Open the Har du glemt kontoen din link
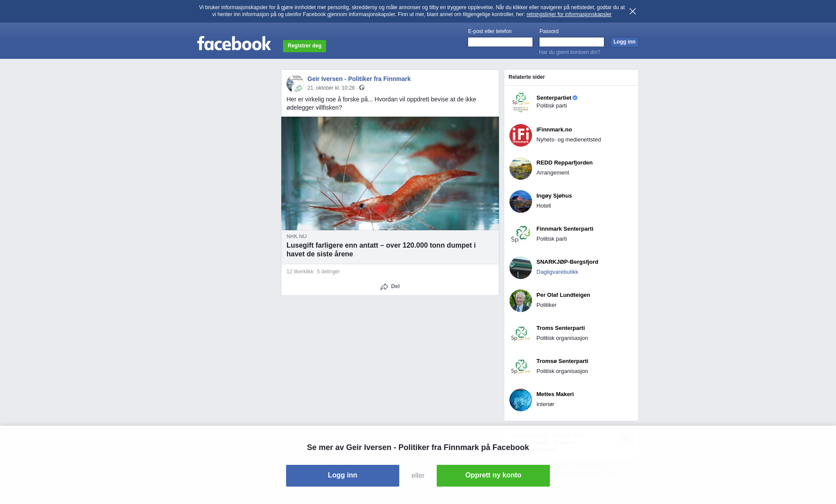This screenshot has height=504, width=836. point(570,52)
